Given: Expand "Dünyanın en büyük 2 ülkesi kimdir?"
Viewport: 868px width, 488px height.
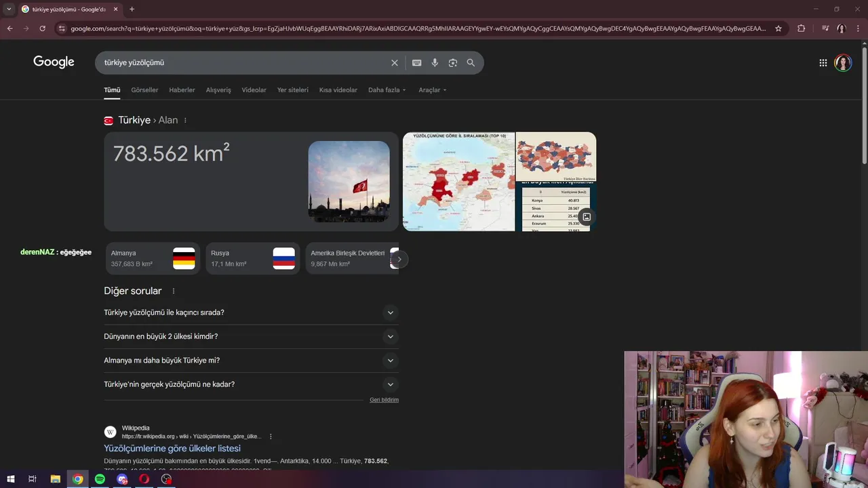Looking at the screenshot, I should click(x=251, y=336).
